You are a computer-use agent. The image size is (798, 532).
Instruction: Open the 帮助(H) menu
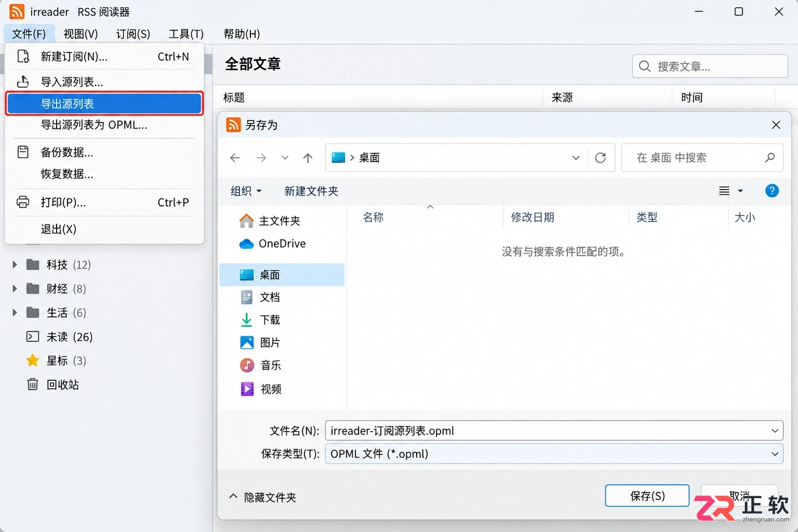point(242,34)
